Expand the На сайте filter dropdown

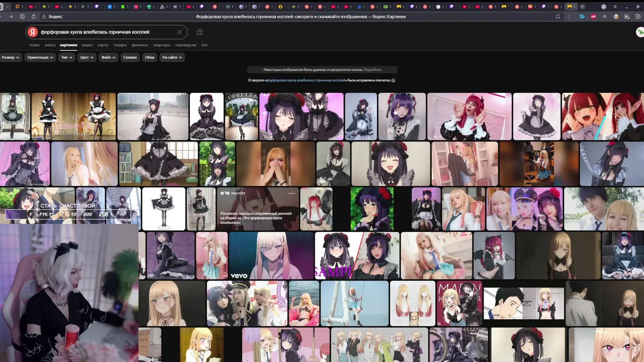click(x=172, y=57)
